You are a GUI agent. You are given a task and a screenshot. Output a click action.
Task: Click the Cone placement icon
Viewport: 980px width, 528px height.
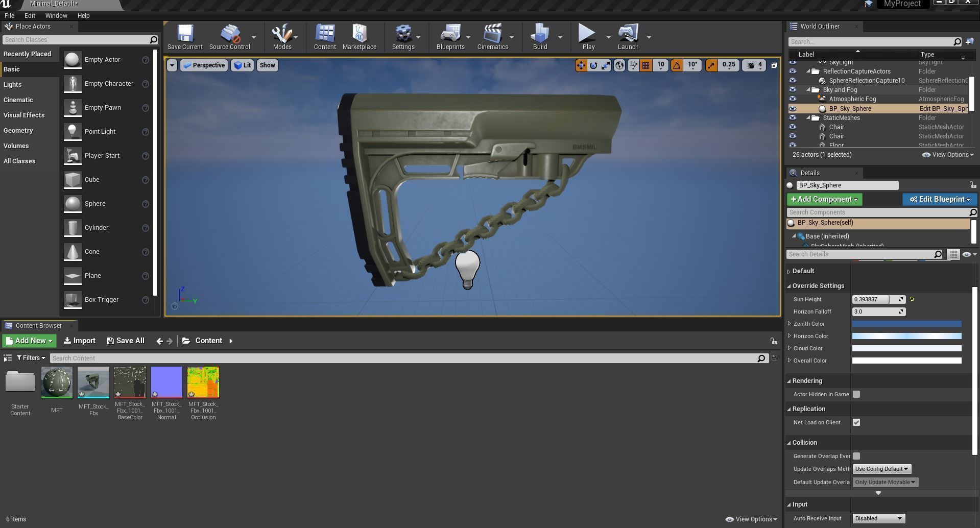[73, 252]
